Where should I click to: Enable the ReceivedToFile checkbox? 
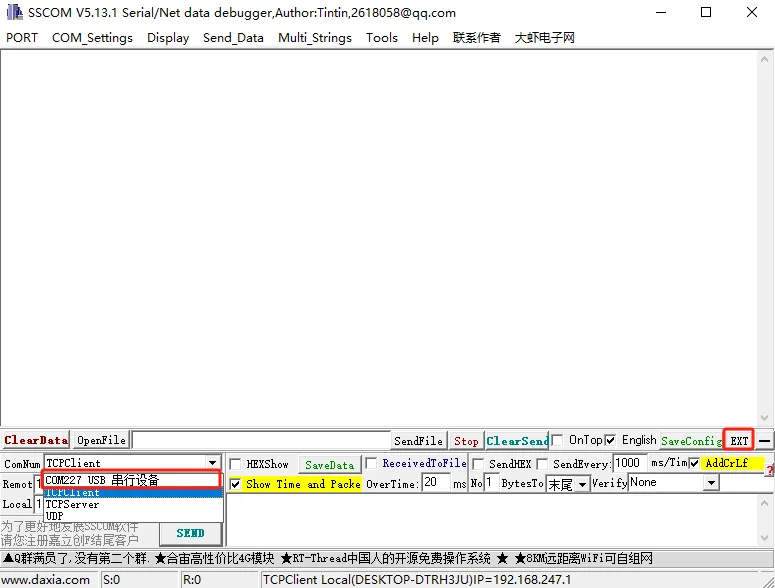click(372, 464)
